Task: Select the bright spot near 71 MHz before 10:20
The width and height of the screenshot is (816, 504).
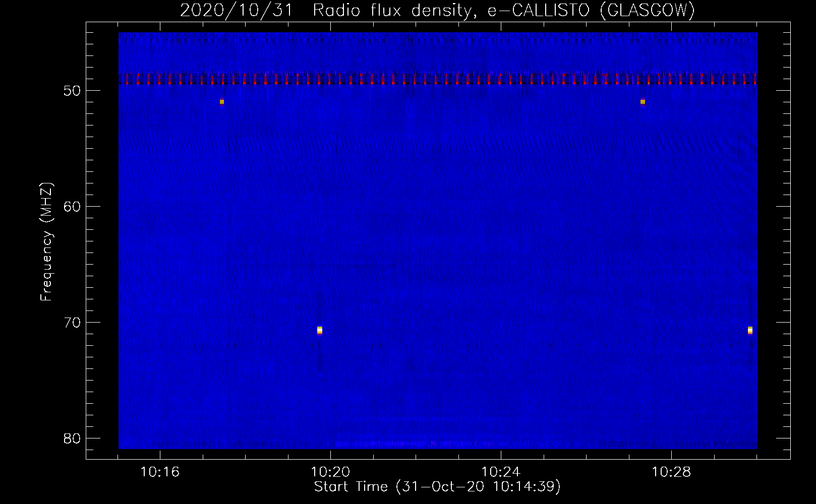Action: [x=320, y=330]
